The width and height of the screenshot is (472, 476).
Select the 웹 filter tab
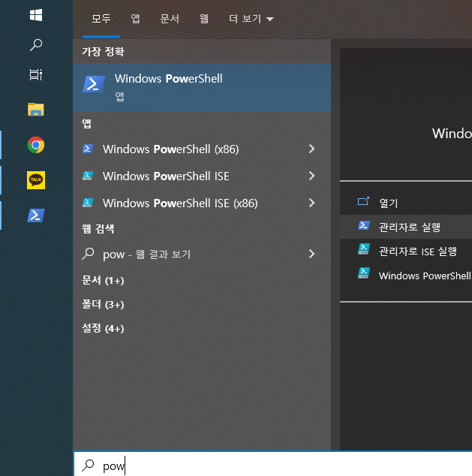tap(204, 19)
